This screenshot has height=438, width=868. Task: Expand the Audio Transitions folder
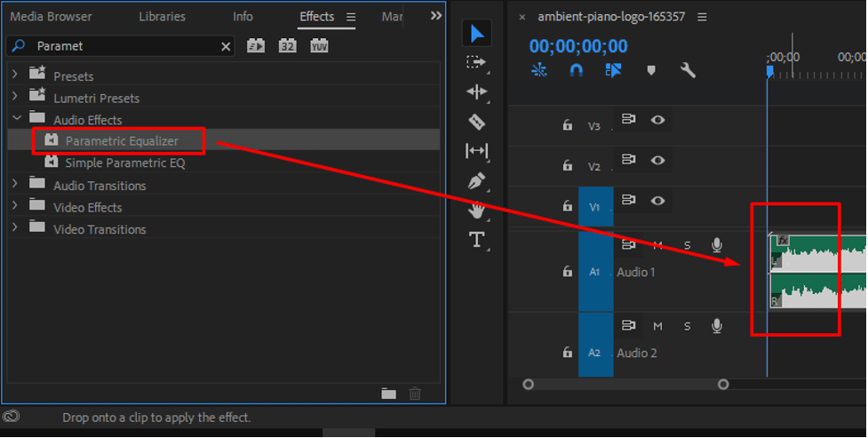[15, 183]
